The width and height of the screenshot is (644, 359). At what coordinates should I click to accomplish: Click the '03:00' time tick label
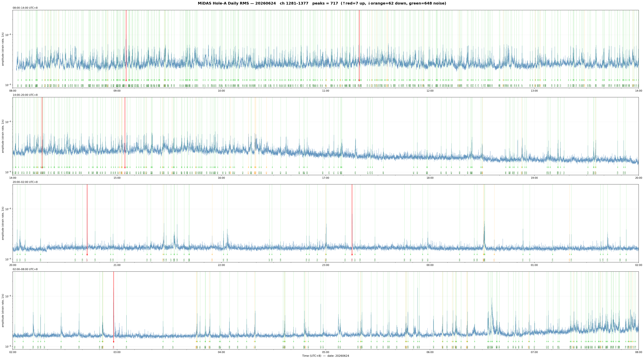117,352
